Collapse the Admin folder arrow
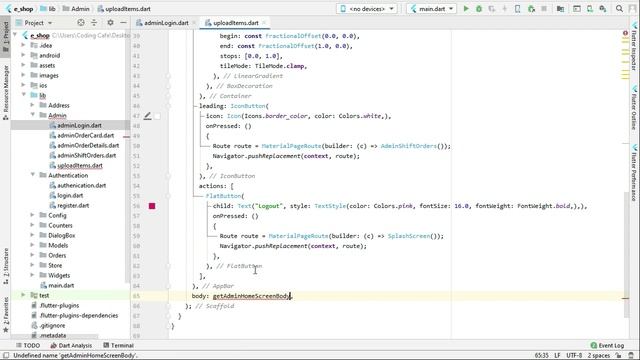Viewport: 640px width, 360px height. click(x=33, y=115)
